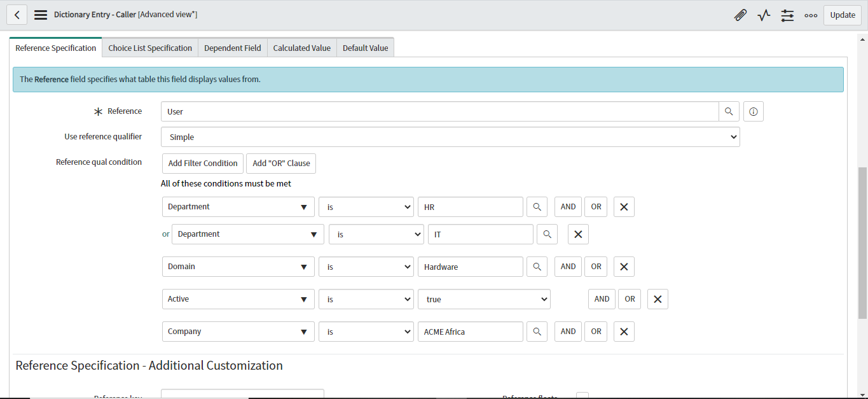This screenshot has height=399, width=868.
Task: Remove the Domain is Hardware condition
Action: 624,266
